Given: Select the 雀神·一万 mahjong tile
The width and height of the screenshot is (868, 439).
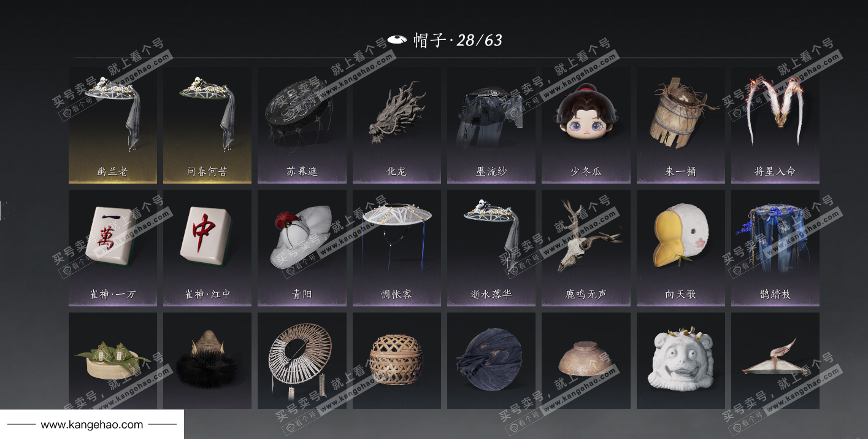Looking at the screenshot, I should 113,248.
